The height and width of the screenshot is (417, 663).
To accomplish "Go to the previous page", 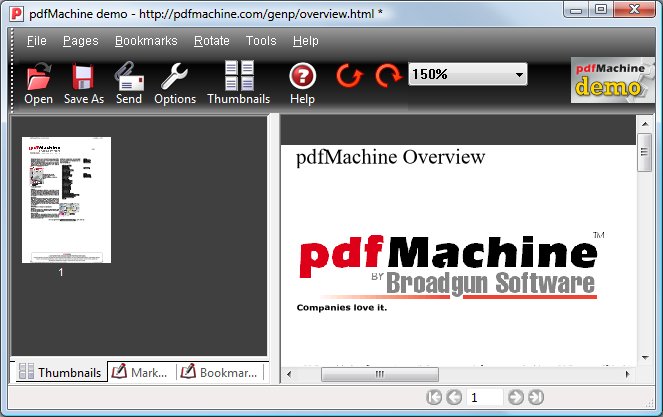I will click(x=454, y=398).
